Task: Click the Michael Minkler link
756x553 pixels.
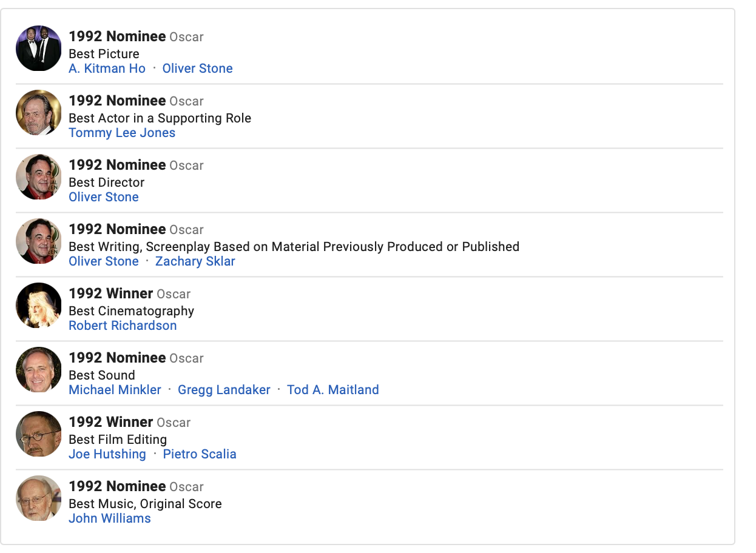Action: [115, 390]
